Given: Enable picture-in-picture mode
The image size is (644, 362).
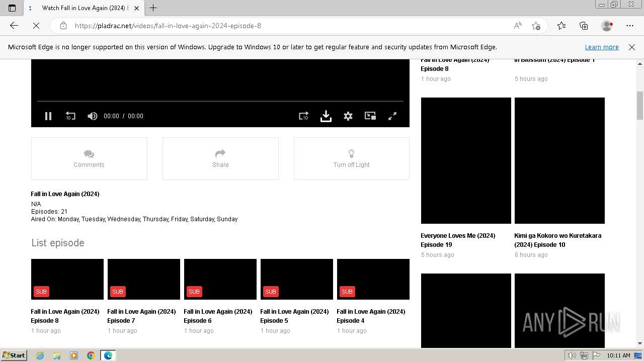Looking at the screenshot, I should point(370,116).
